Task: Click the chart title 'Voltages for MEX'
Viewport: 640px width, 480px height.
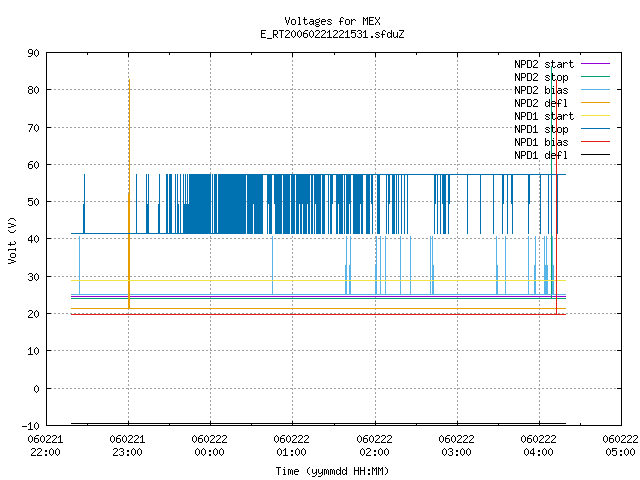Action: click(332, 21)
